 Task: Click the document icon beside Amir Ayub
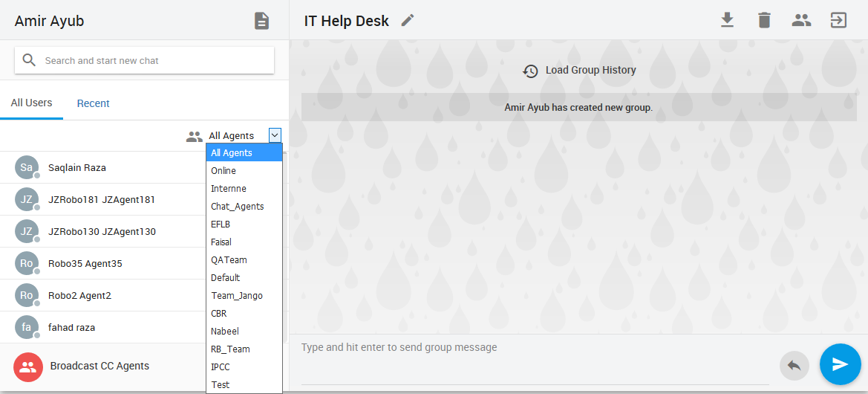[x=261, y=21]
